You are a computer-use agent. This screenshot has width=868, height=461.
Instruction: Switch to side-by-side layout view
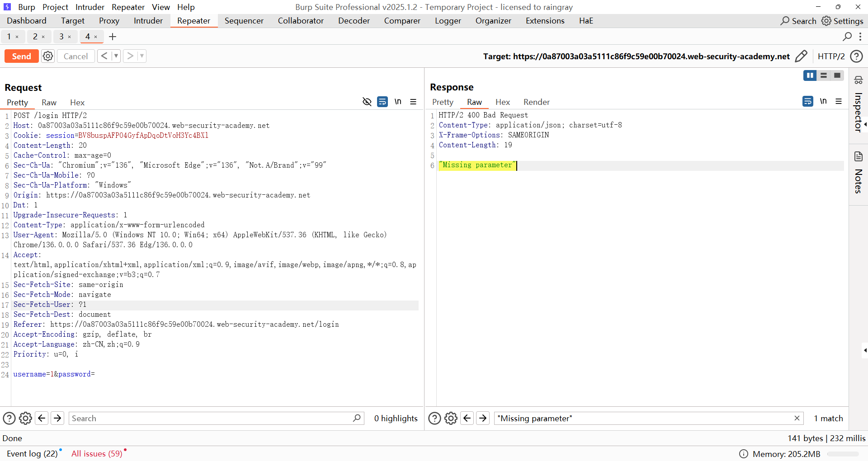point(810,75)
